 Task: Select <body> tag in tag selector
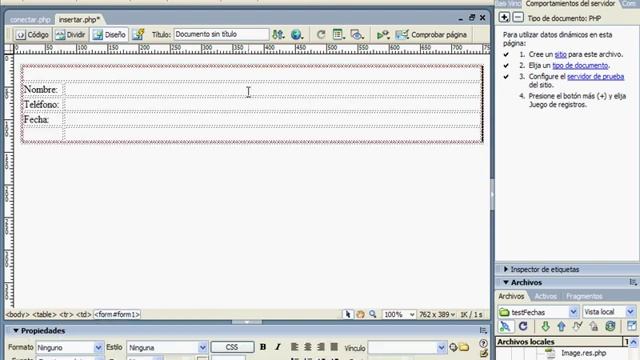(x=18, y=315)
